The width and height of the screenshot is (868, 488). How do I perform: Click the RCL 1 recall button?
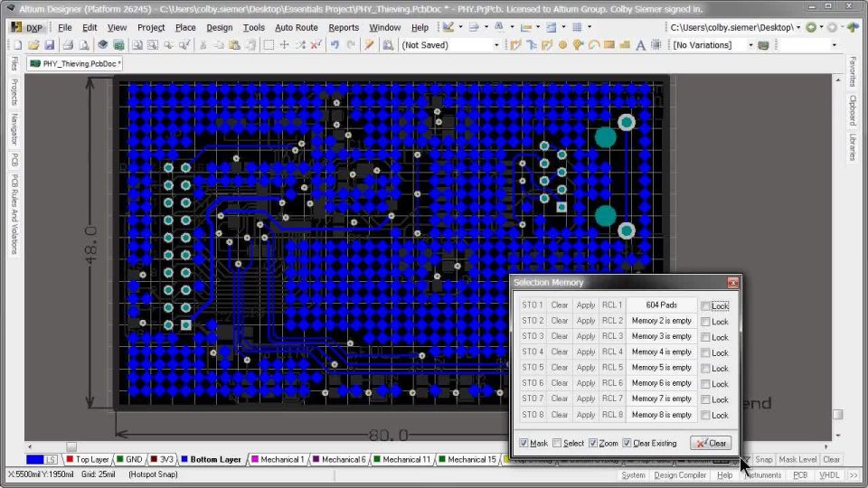[x=612, y=305]
